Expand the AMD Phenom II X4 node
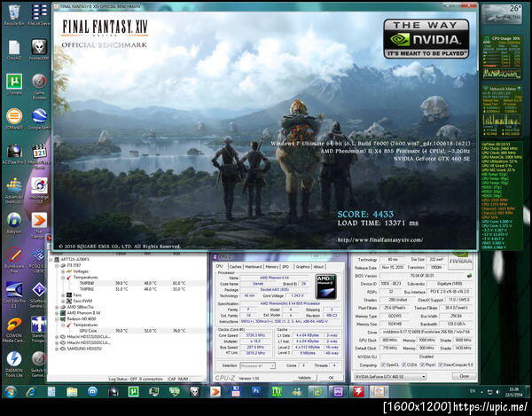 coord(57,313)
